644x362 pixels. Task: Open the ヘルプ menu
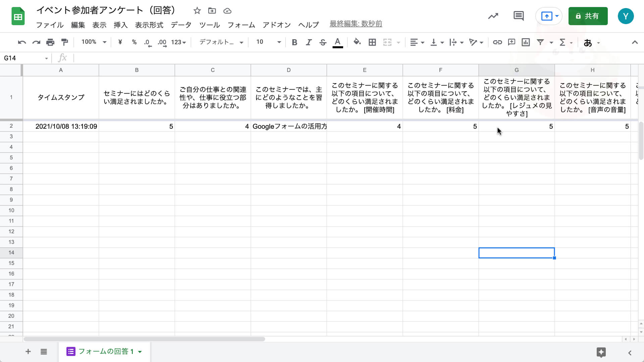309,25
